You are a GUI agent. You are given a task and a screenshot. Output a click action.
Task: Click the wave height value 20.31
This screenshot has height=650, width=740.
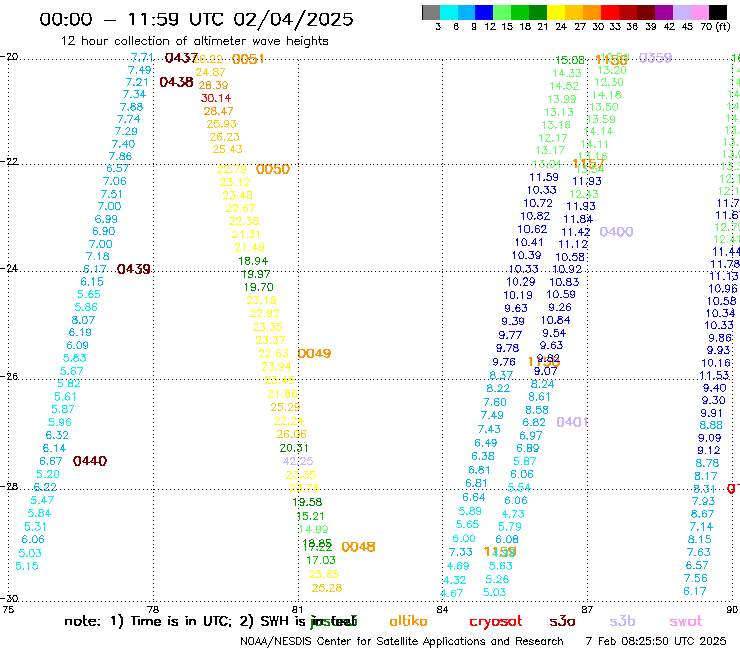(294, 448)
